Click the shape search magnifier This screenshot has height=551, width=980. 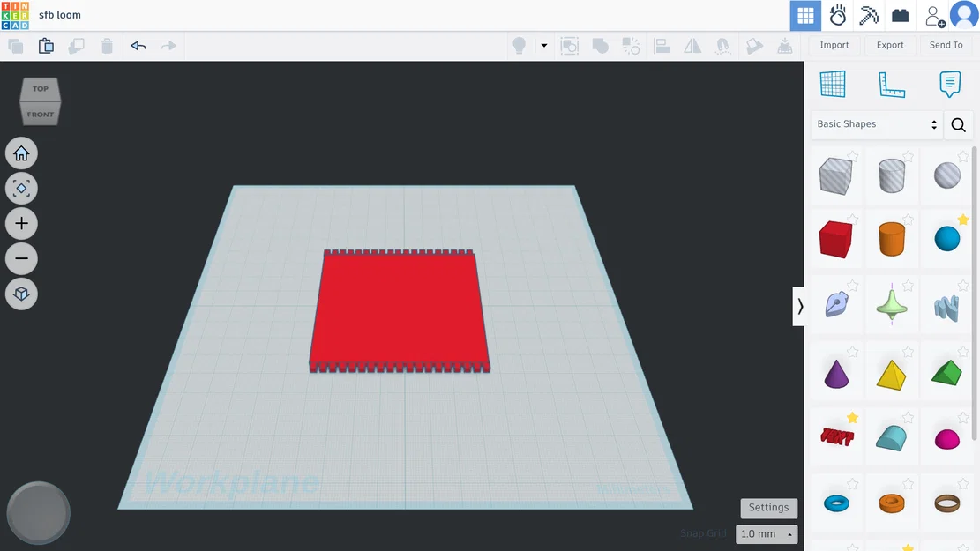point(958,125)
